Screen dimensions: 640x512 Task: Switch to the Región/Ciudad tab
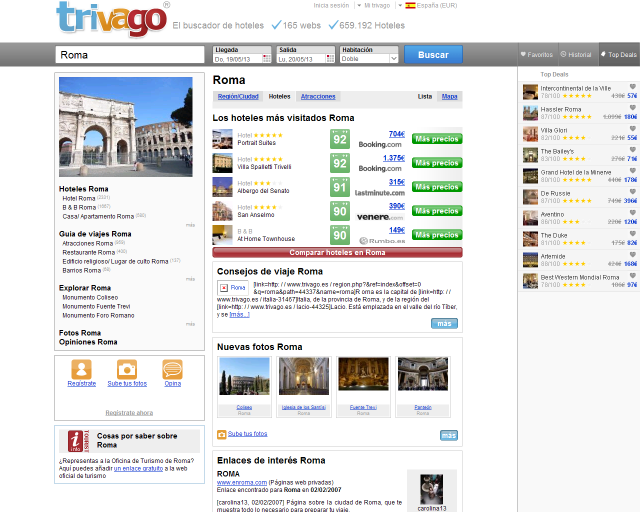pos(238,96)
